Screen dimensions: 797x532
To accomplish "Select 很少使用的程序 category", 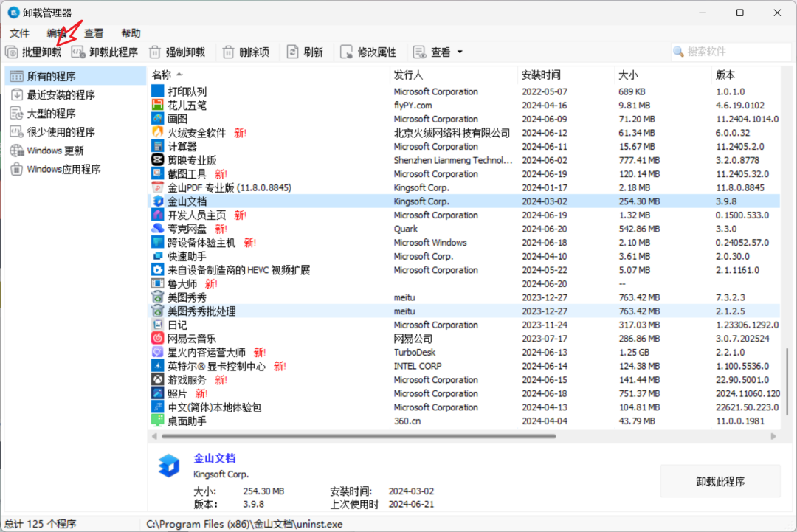I will [75, 132].
